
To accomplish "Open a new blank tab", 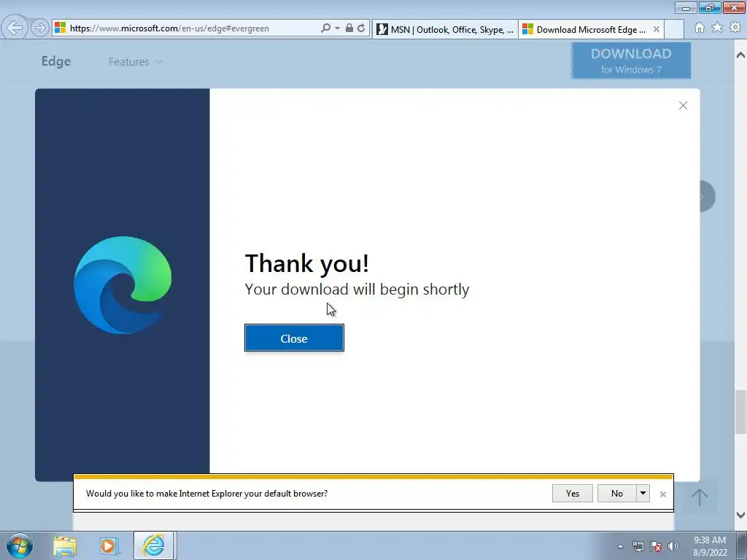I will [x=674, y=29].
